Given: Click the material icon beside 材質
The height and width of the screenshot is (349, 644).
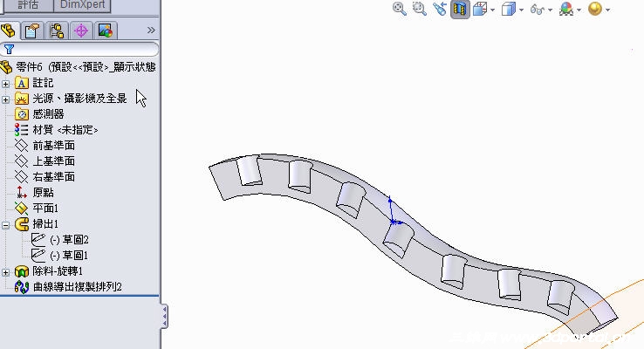Looking at the screenshot, I should point(21,130).
